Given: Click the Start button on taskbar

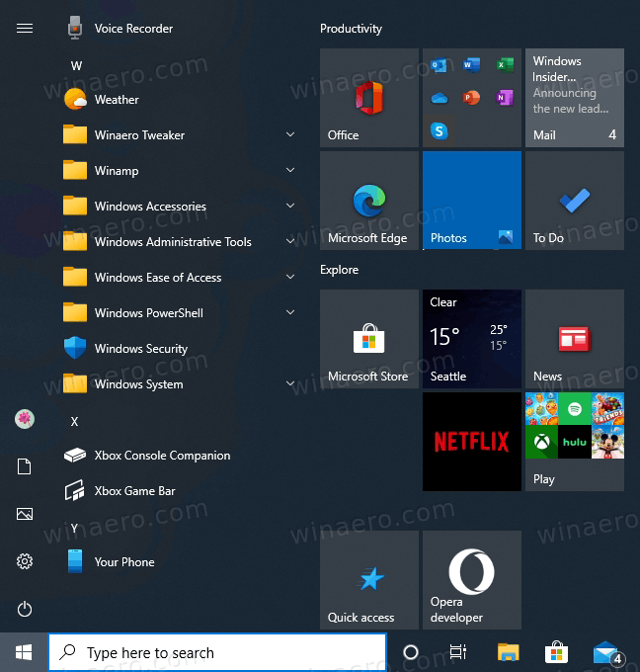Looking at the screenshot, I should (24, 652).
